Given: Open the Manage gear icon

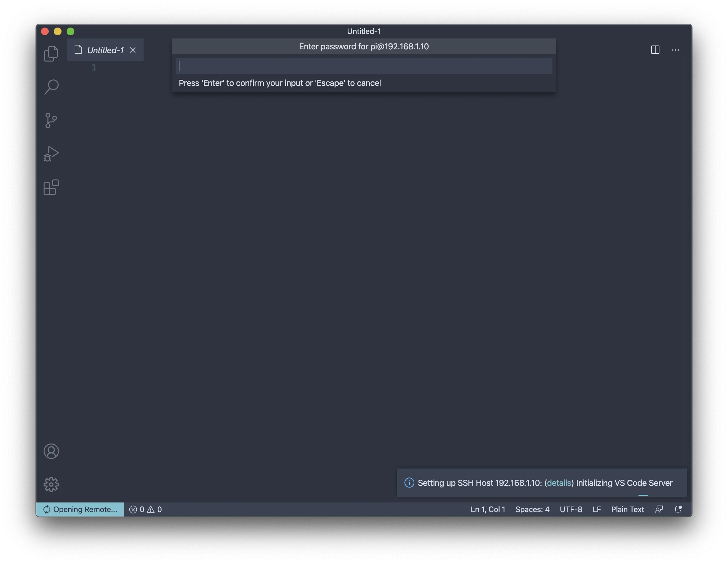Looking at the screenshot, I should [51, 484].
